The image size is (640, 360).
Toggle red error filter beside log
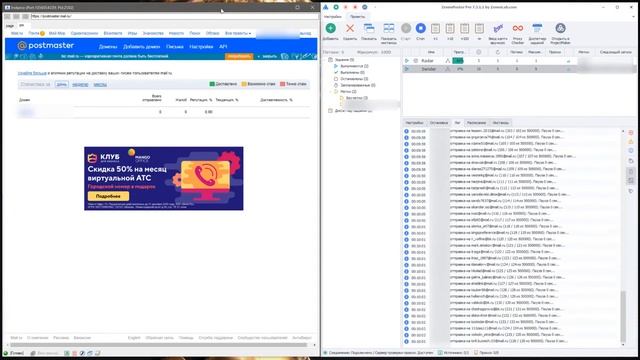pos(631,133)
